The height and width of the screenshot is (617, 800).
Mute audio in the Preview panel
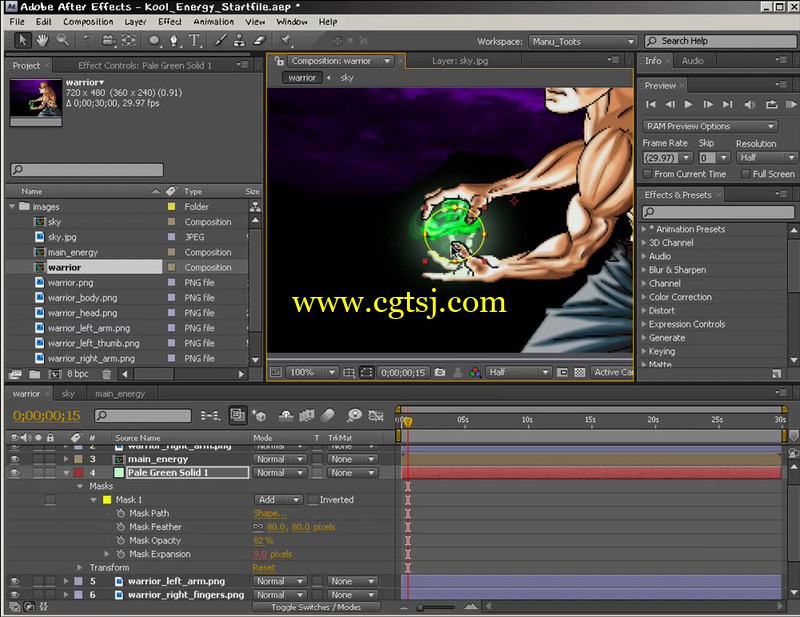[x=749, y=105]
